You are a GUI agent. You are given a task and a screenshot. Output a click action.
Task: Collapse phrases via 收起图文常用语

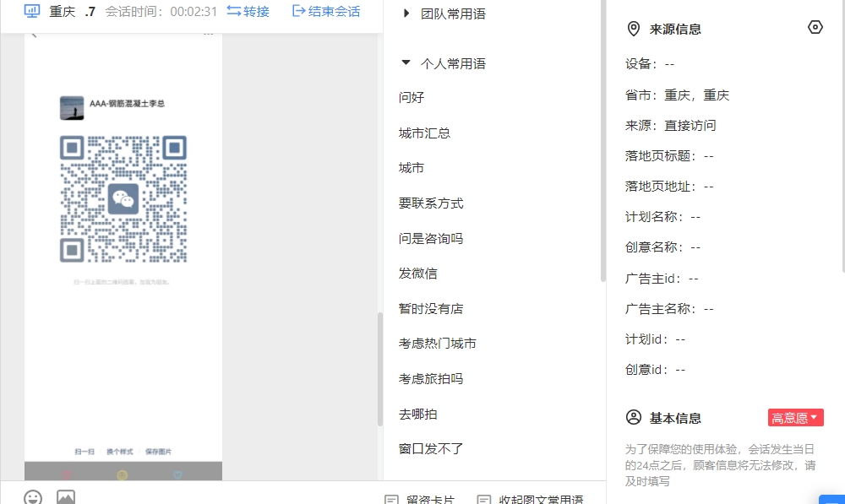531,499
